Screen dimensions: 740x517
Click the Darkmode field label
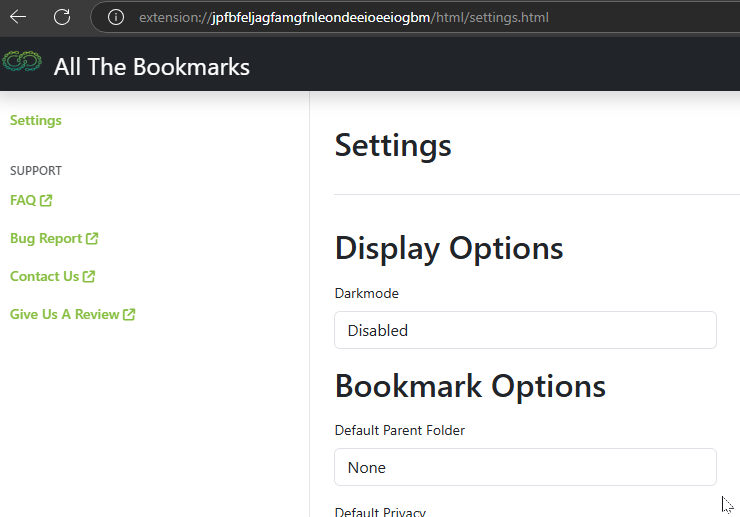point(367,293)
